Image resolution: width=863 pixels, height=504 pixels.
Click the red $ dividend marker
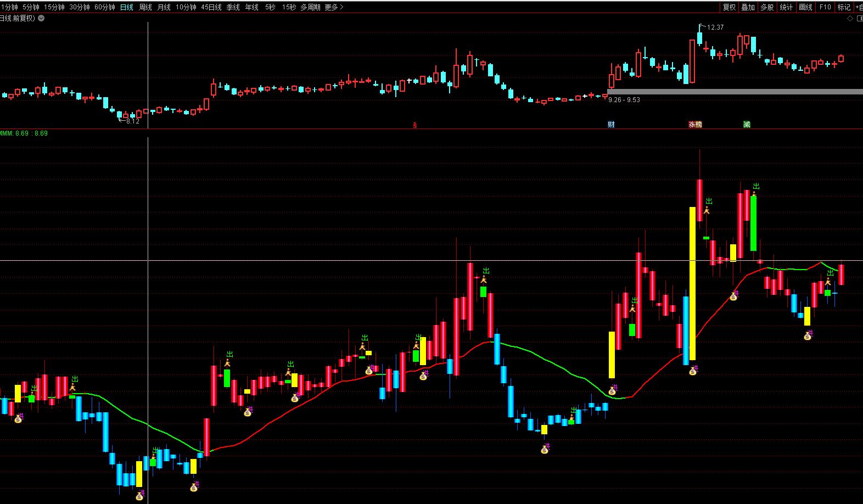415,125
